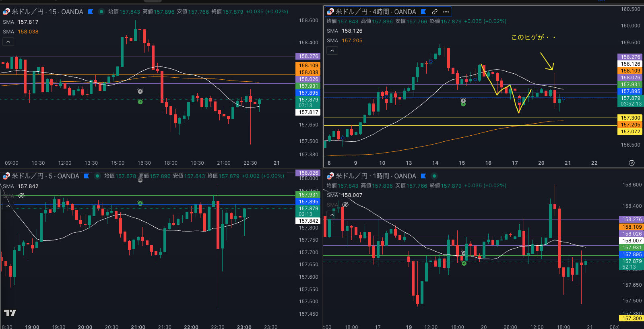The height and width of the screenshot is (329, 644).
Task: Collapse indicator legend on 15-minute chart
Action: click(x=8, y=41)
